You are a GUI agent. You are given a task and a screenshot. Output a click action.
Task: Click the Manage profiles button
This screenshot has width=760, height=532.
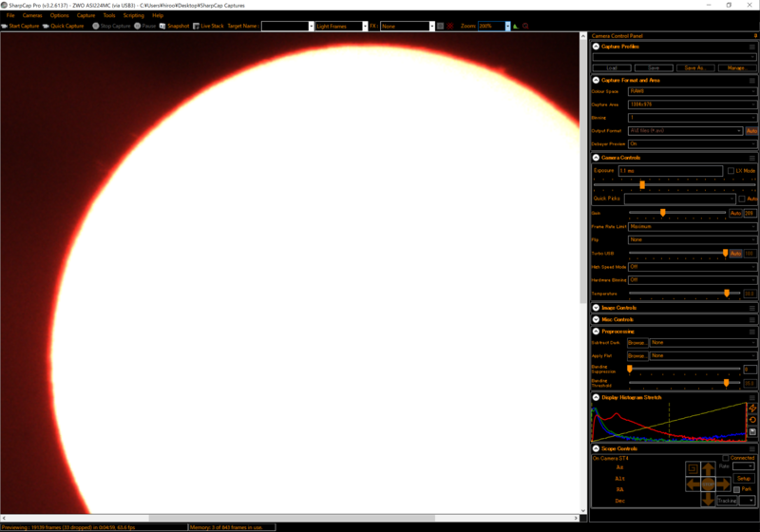(x=736, y=67)
